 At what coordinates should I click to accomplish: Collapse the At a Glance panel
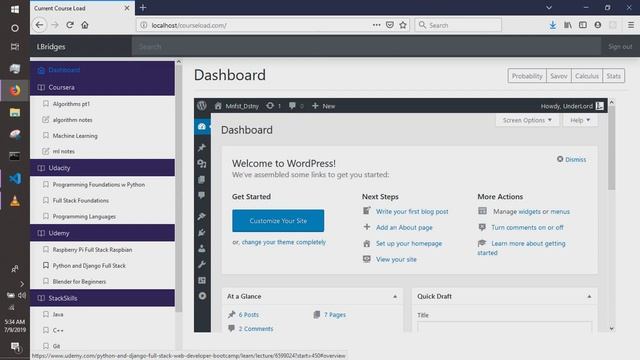point(395,296)
